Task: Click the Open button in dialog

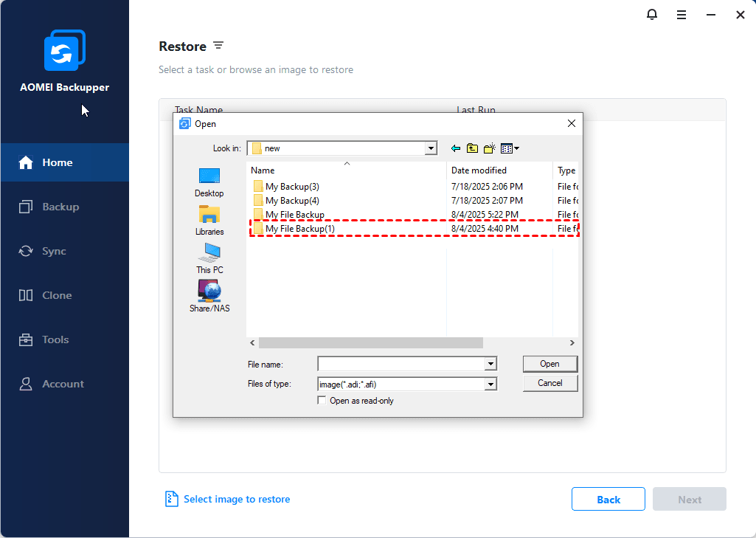Action: (550, 364)
